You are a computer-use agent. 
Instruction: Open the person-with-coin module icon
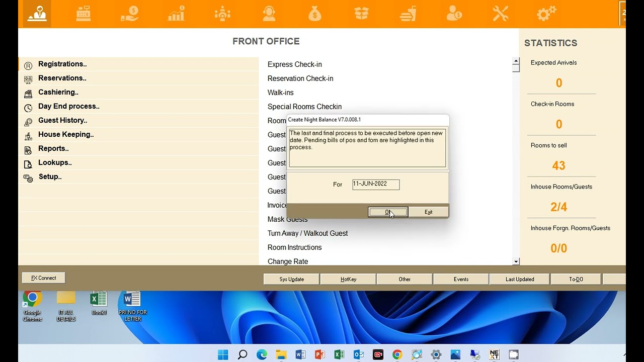pyautogui.click(x=454, y=14)
